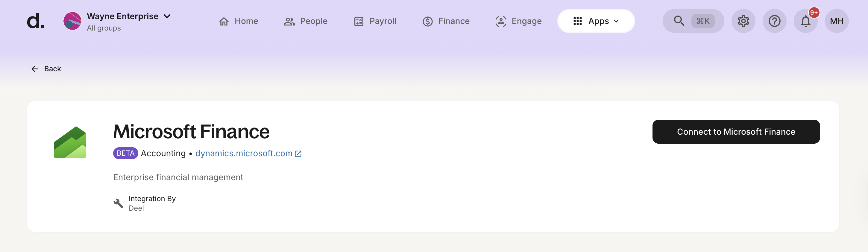This screenshot has height=252, width=868.
Task: Open the help question mark icon
Action: 774,21
